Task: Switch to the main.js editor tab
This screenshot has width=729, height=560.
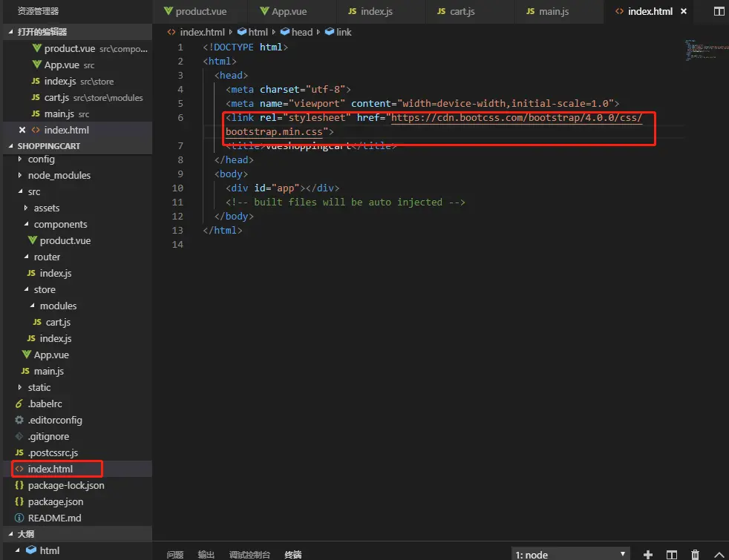Action: click(547, 11)
